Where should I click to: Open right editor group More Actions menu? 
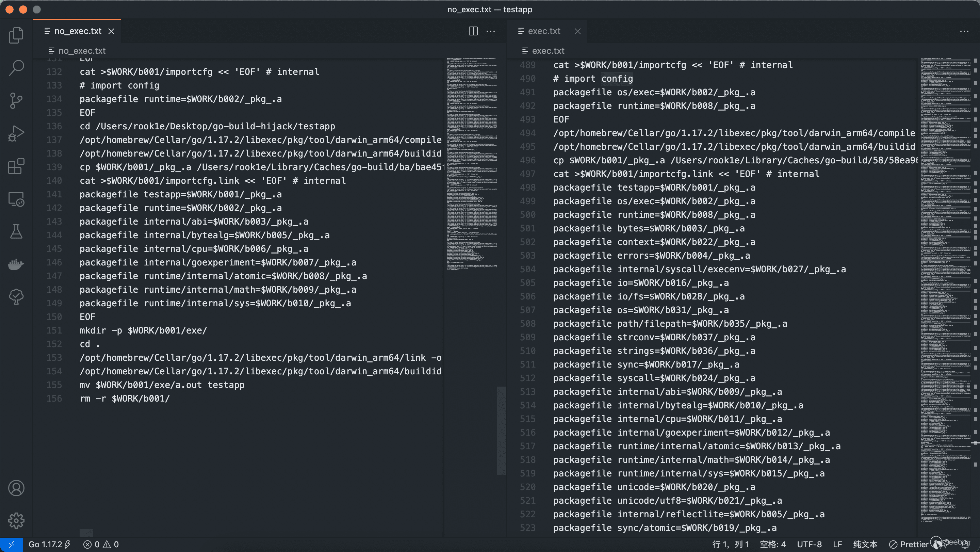[x=964, y=31]
